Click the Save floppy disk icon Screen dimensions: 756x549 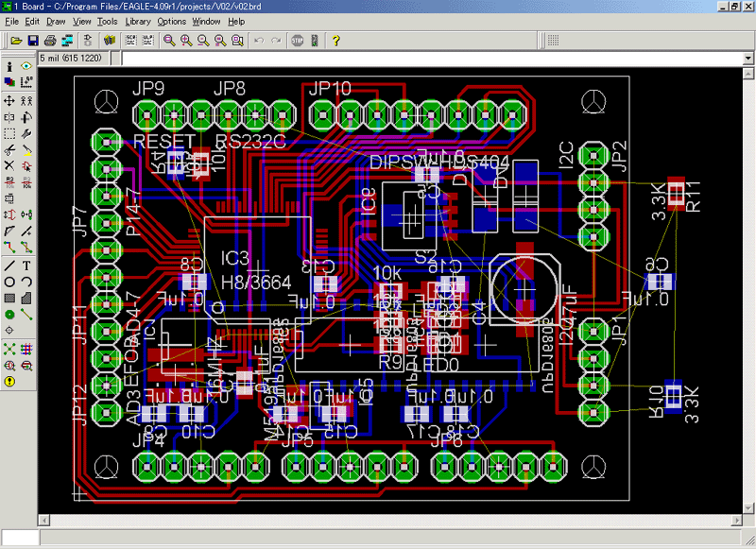33,41
